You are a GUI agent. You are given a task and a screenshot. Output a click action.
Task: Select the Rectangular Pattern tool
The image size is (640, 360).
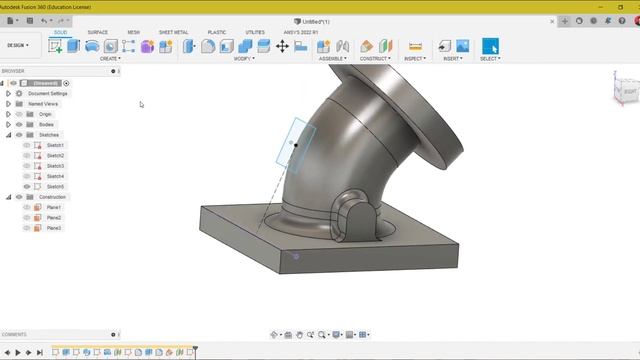pos(129,46)
